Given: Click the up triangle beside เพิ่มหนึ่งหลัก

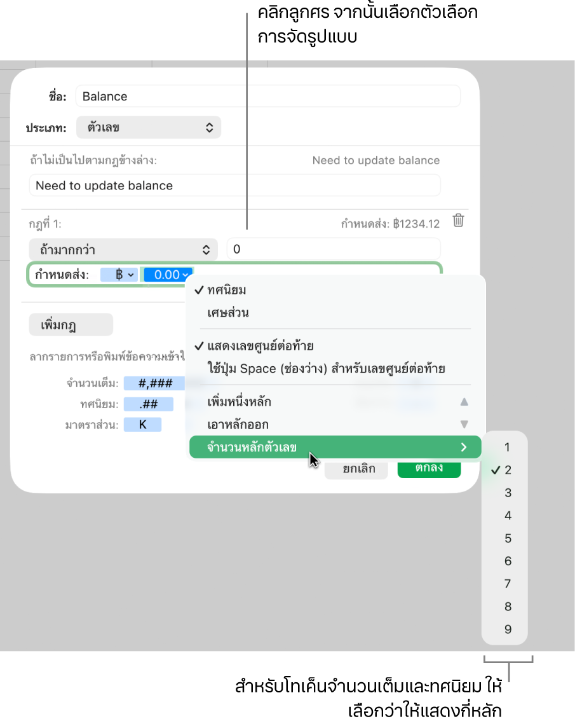Looking at the screenshot, I should coord(464,402).
